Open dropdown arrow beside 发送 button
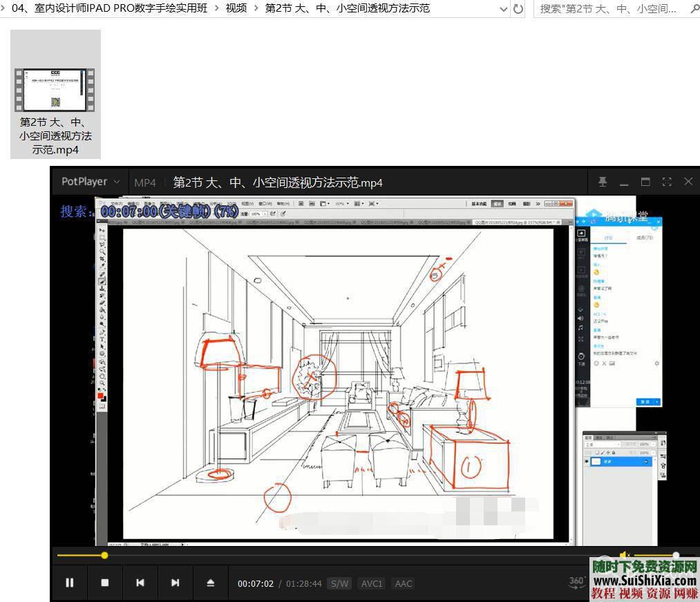Viewport: 700px width, 602px height. [x=657, y=402]
